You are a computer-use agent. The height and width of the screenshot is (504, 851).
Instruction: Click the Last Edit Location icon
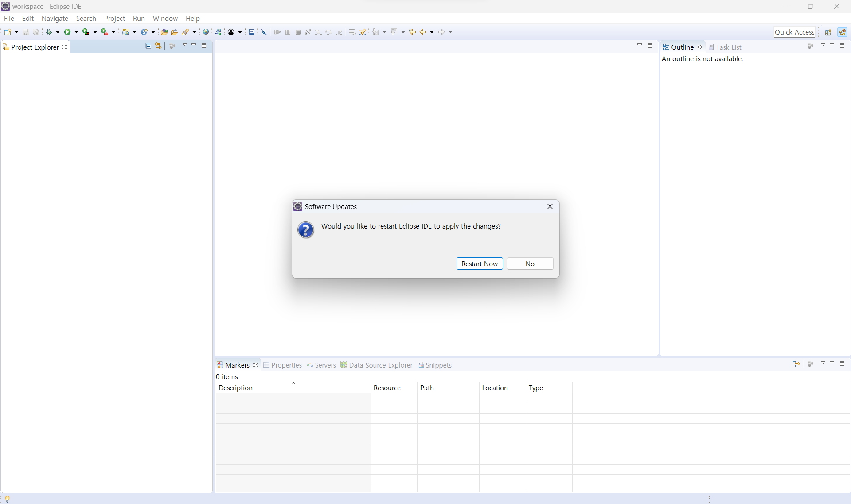click(x=412, y=32)
